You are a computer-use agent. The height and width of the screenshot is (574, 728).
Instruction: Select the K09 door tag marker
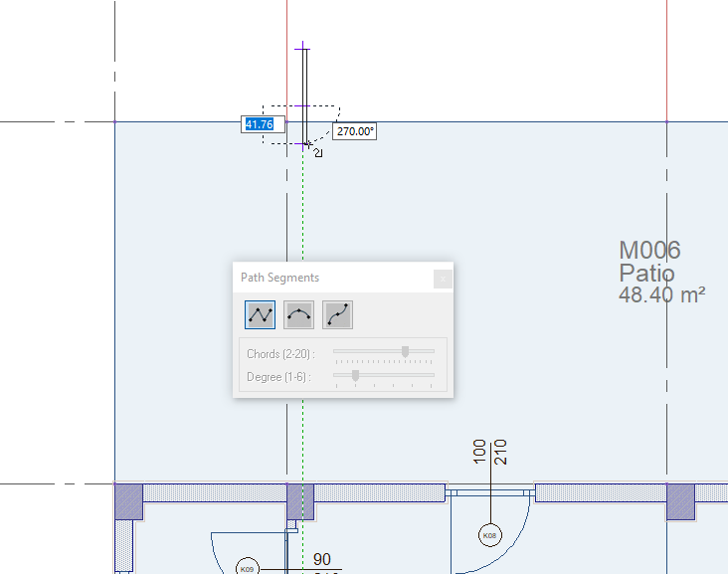click(248, 567)
